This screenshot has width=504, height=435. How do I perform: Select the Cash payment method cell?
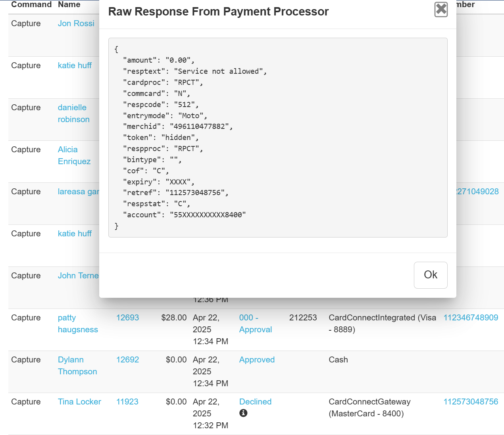tap(338, 360)
